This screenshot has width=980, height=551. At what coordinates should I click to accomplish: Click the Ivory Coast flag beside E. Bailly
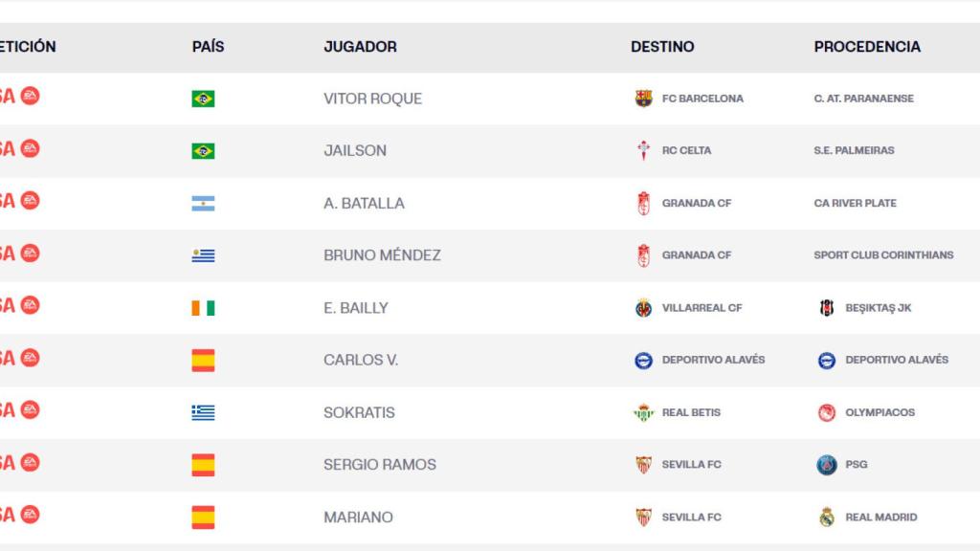(202, 308)
